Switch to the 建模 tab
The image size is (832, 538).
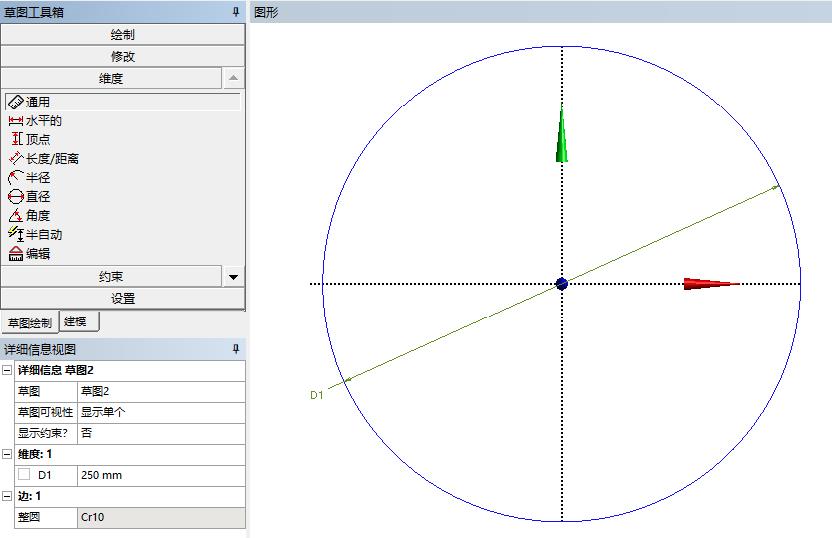click(x=75, y=322)
